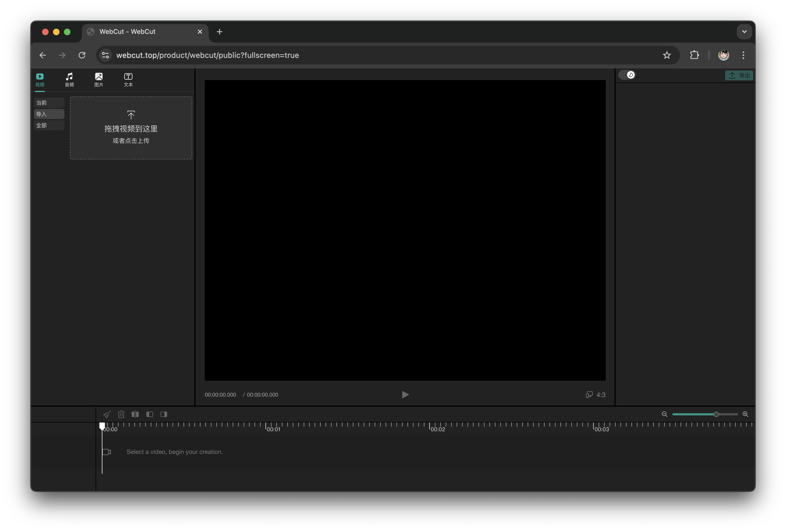Switch to the 音频 audio tab
786x532 pixels.
tap(69, 80)
